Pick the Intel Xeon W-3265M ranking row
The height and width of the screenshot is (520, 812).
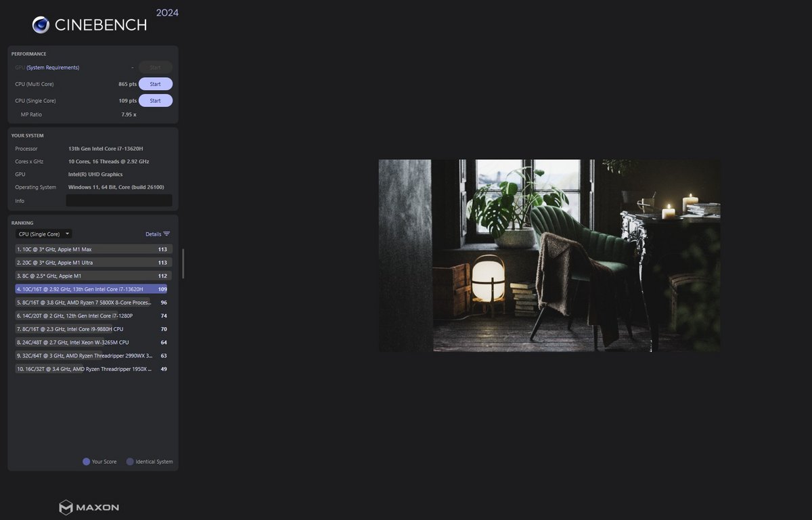click(92, 343)
